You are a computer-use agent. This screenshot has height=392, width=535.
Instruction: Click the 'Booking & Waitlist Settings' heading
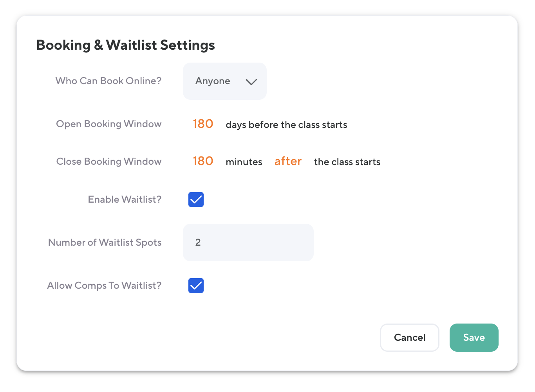pyautogui.click(x=125, y=45)
